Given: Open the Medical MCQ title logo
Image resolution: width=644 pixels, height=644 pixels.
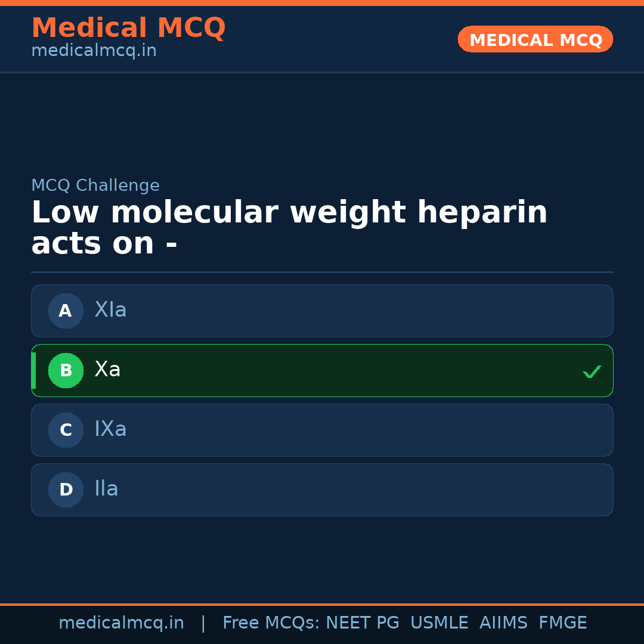Looking at the screenshot, I should pos(128,28).
